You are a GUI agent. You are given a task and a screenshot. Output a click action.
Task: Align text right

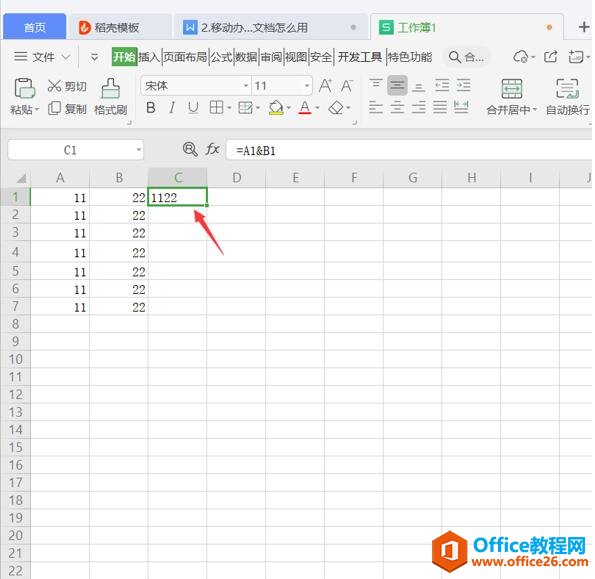pyautogui.click(x=419, y=108)
